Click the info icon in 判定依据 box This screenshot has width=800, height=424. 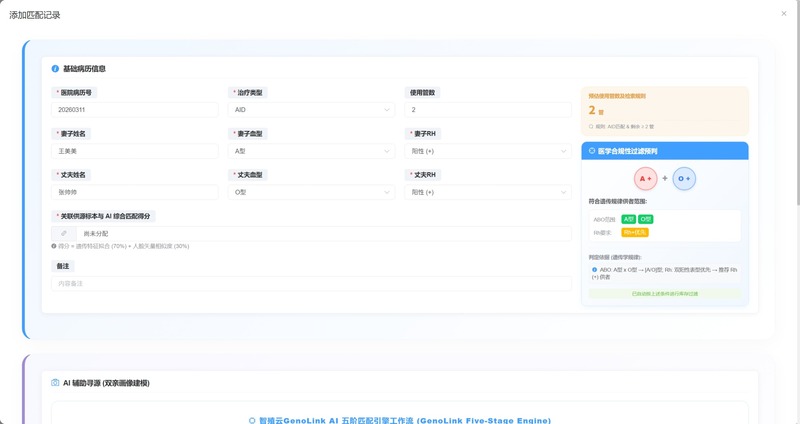coord(594,269)
